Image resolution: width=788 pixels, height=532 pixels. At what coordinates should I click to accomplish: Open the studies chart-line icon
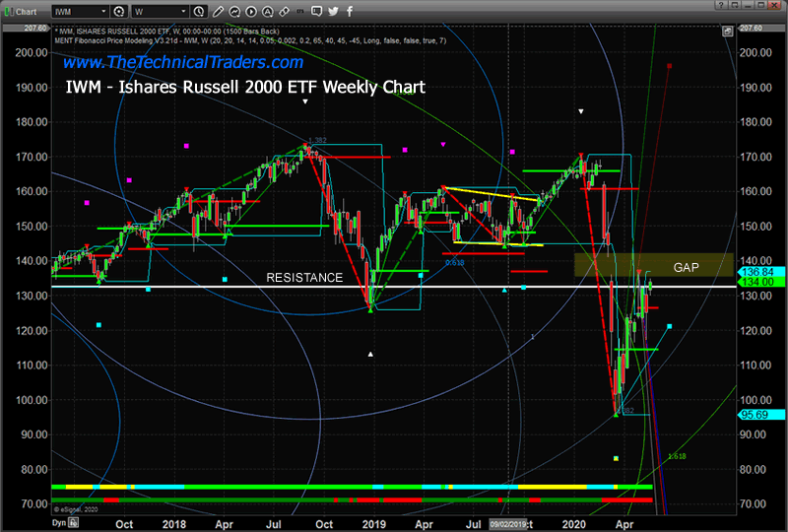tap(234, 11)
